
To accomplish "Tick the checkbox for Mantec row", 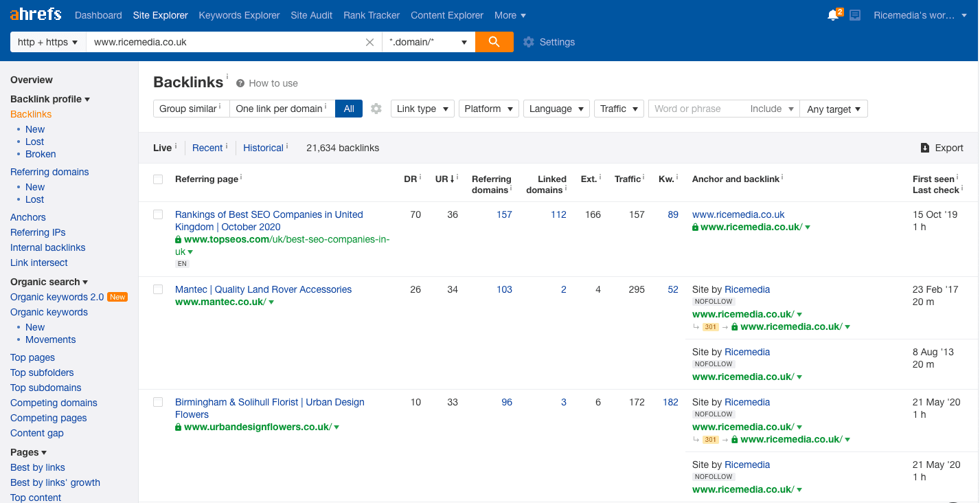I will point(158,290).
